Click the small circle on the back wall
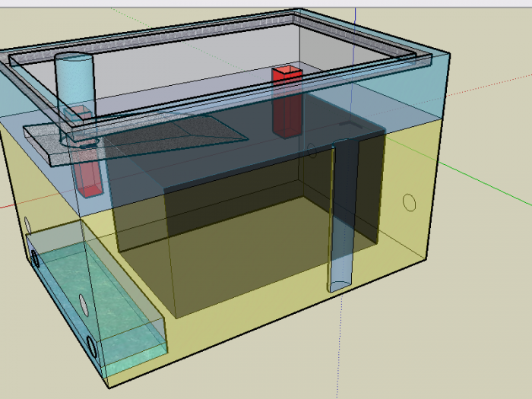 312,149
